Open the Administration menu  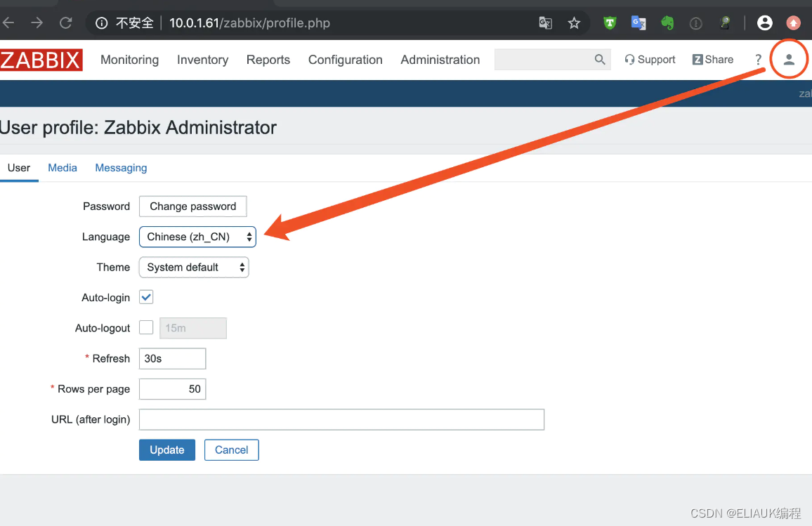coord(440,60)
